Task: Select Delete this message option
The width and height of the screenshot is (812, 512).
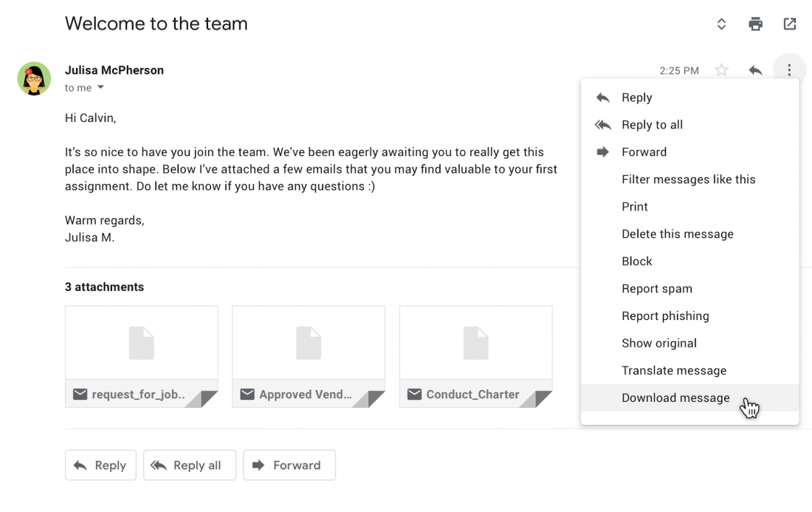Action: click(677, 234)
